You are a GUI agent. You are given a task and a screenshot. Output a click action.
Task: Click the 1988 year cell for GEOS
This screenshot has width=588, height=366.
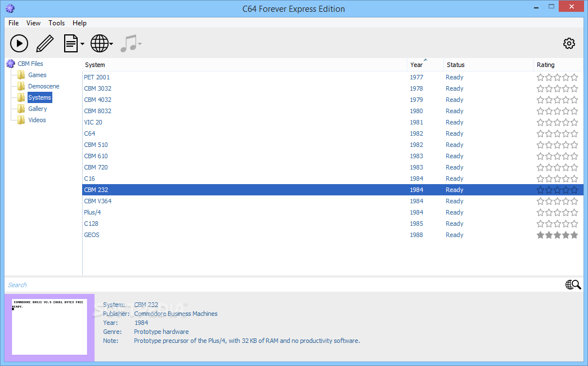pos(416,235)
